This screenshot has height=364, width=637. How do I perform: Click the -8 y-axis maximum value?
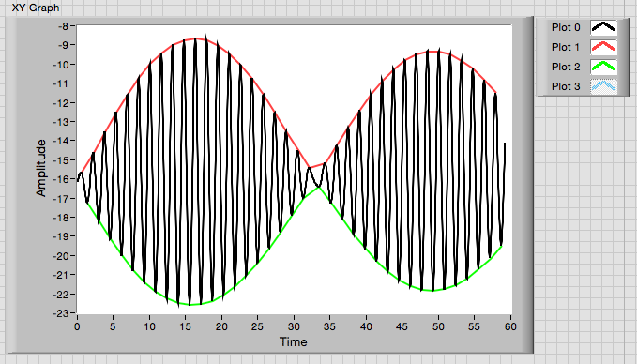[64, 26]
